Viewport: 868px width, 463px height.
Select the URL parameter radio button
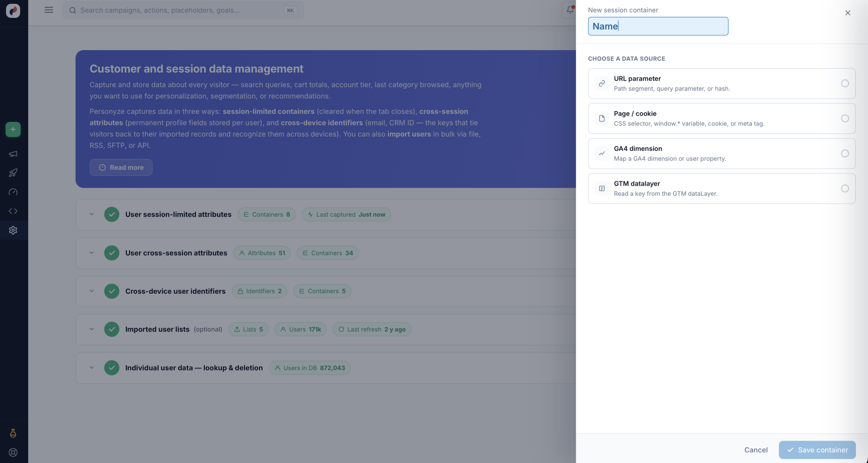pyautogui.click(x=845, y=83)
